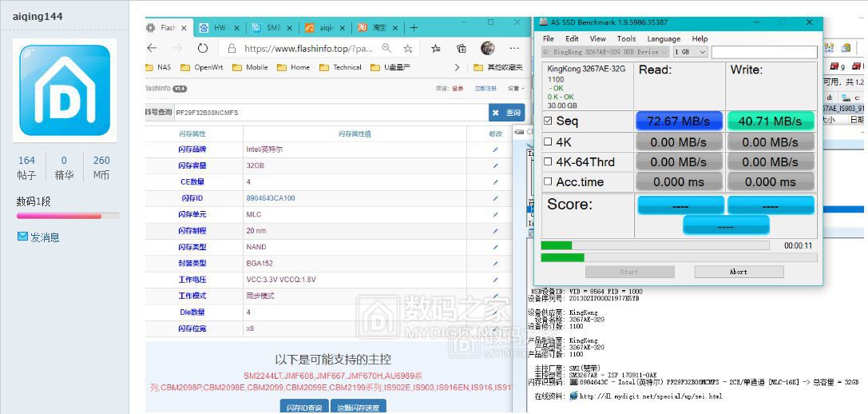Click the aiqing144 user avatar image

pyautogui.click(x=65, y=90)
